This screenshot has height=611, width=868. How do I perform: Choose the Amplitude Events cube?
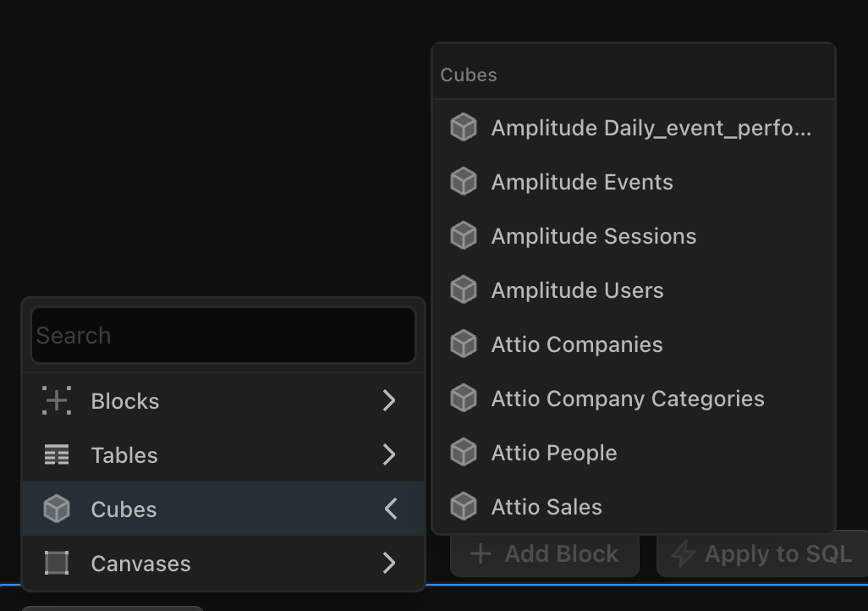[x=634, y=182]
